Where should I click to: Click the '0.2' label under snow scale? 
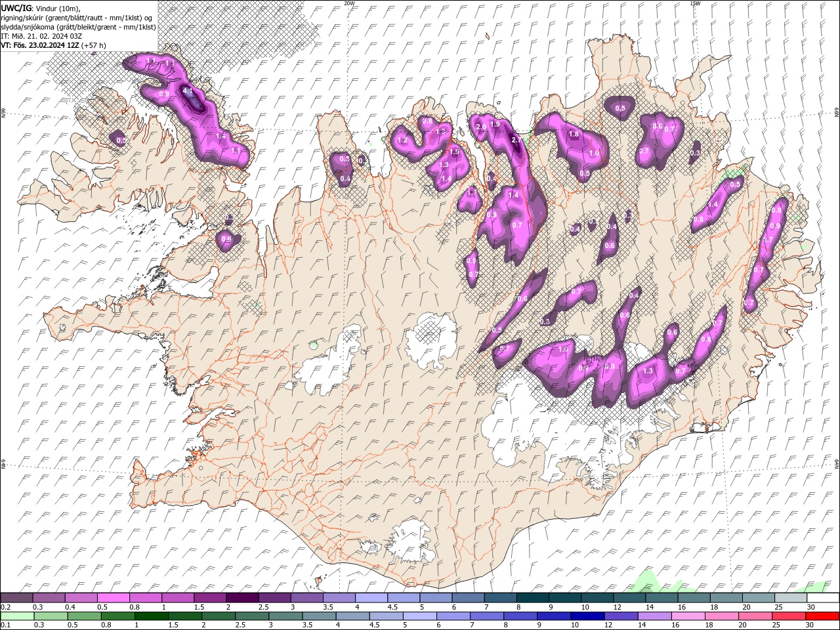point(5,607)
